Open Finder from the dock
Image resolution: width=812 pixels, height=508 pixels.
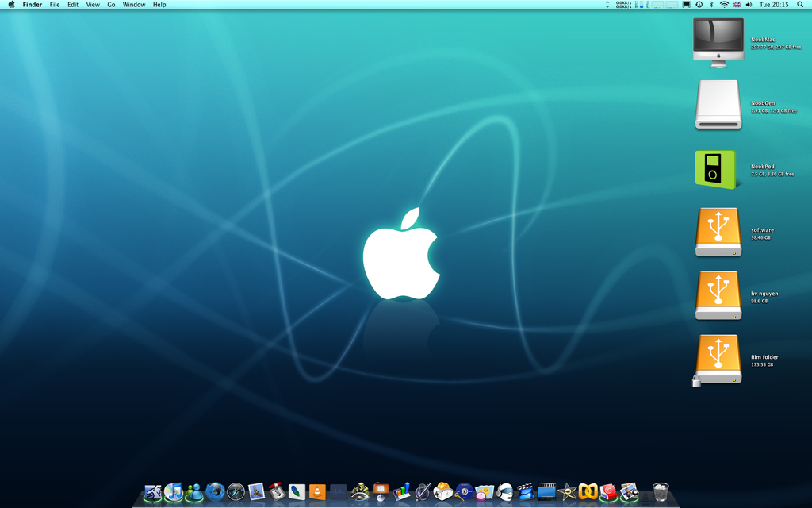coord(153,491)
